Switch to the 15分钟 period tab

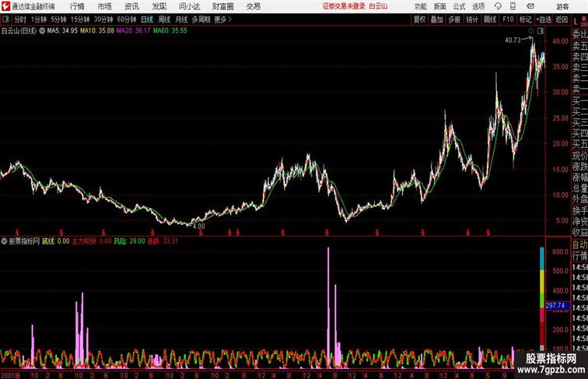coord(80,19)
